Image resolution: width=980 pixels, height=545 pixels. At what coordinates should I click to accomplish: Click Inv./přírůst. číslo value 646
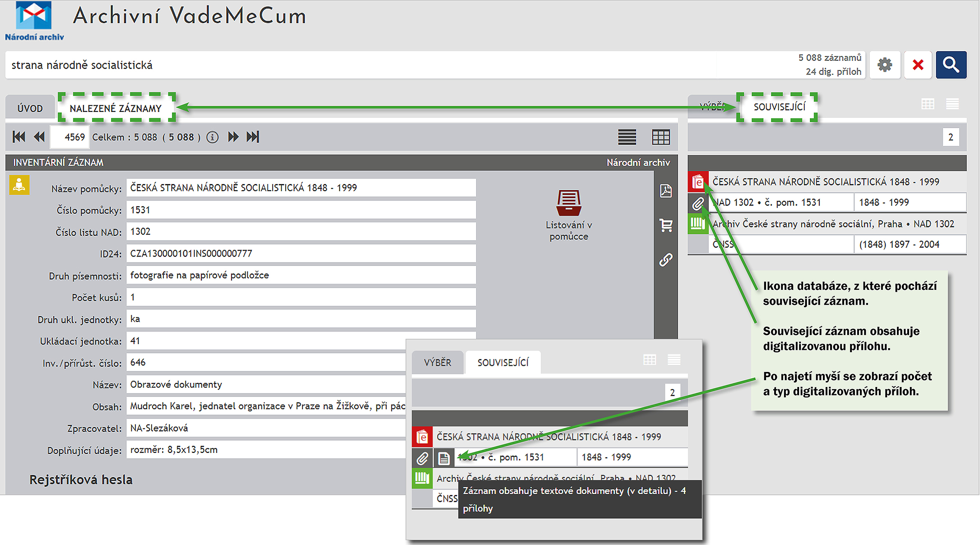266,362
